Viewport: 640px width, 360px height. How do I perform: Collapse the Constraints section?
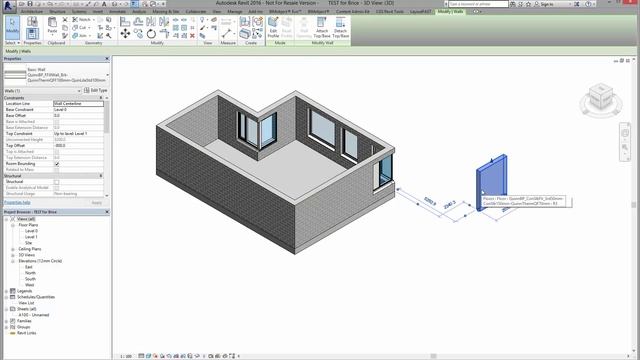click(101, 98)
